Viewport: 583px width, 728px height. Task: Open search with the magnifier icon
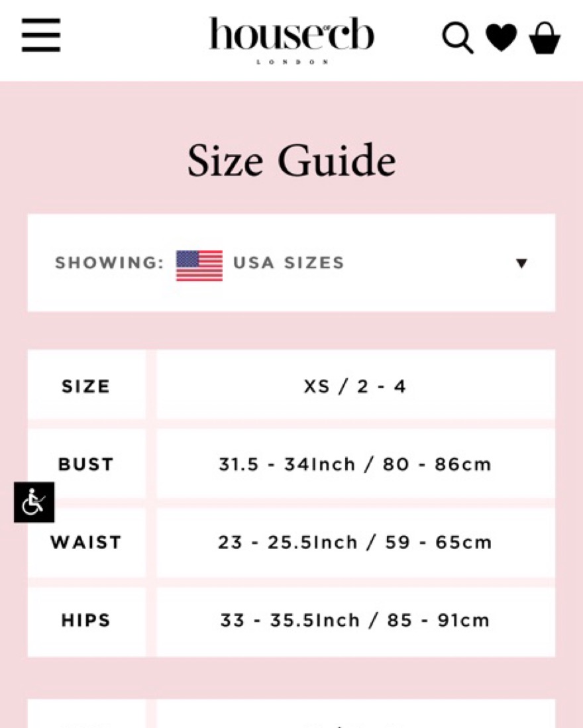[x=458, y=37]
